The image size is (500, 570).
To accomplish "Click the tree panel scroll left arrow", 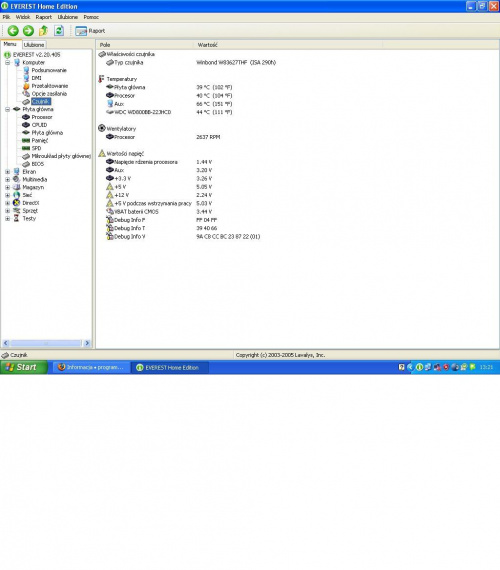I will [5, 343].
